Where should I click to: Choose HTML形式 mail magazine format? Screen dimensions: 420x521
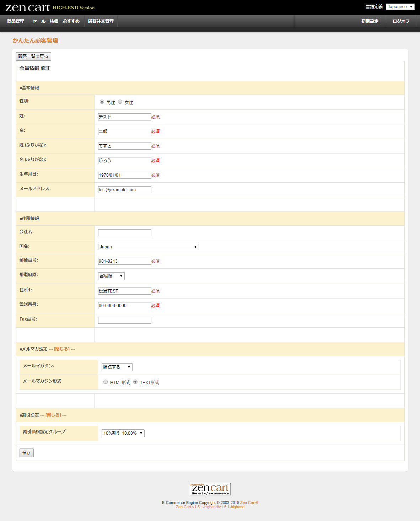(106, 382)
